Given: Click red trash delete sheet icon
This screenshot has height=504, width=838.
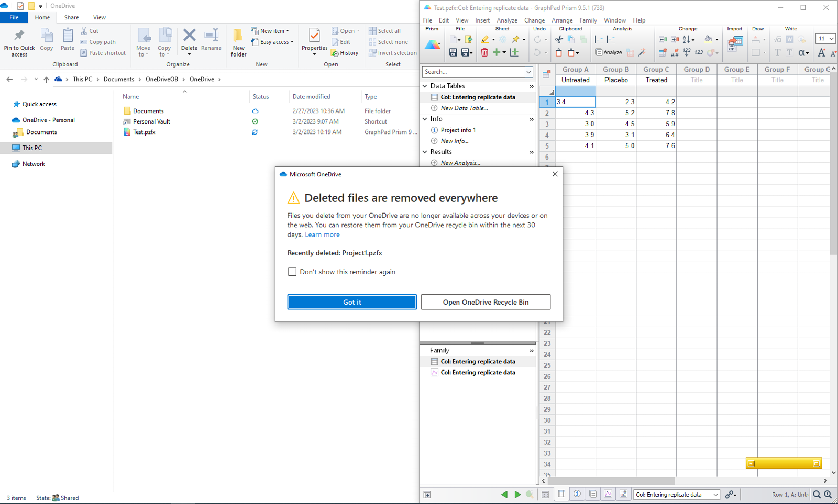Looking at the screenshot, I should pos(484,52).
